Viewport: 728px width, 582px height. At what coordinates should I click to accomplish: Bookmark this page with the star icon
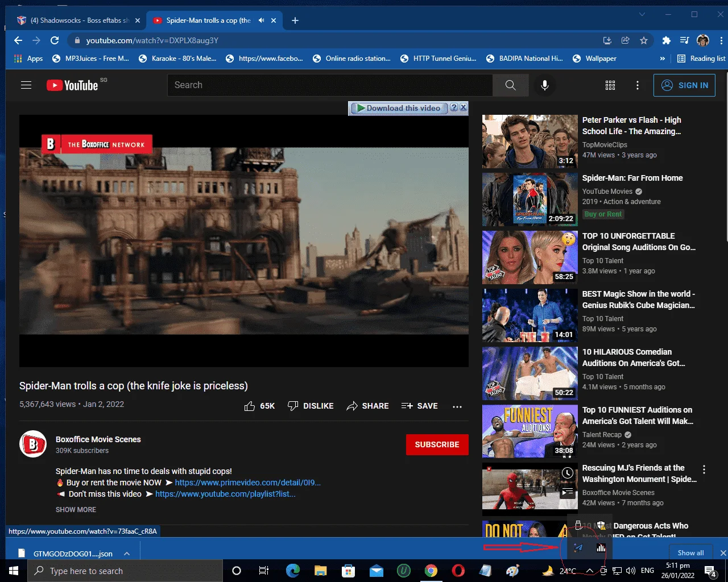coord(644,40)
